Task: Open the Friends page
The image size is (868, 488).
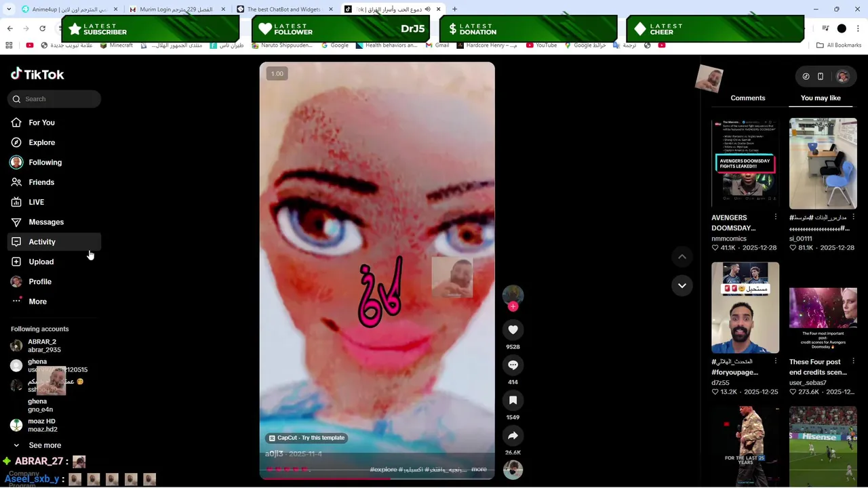Action: coord(54,182)
